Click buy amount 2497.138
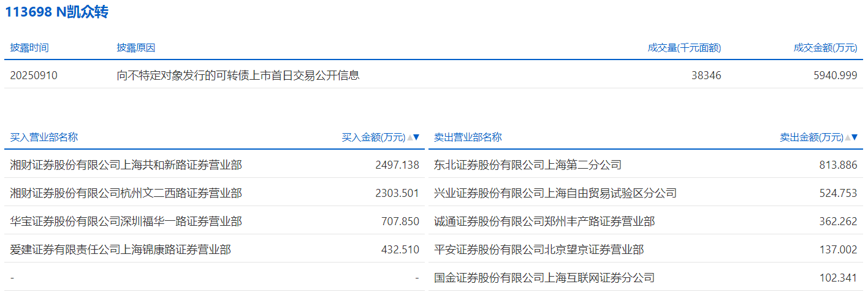Screen dimensions: 868x292 pyautogui.click(x=397, y=165)
